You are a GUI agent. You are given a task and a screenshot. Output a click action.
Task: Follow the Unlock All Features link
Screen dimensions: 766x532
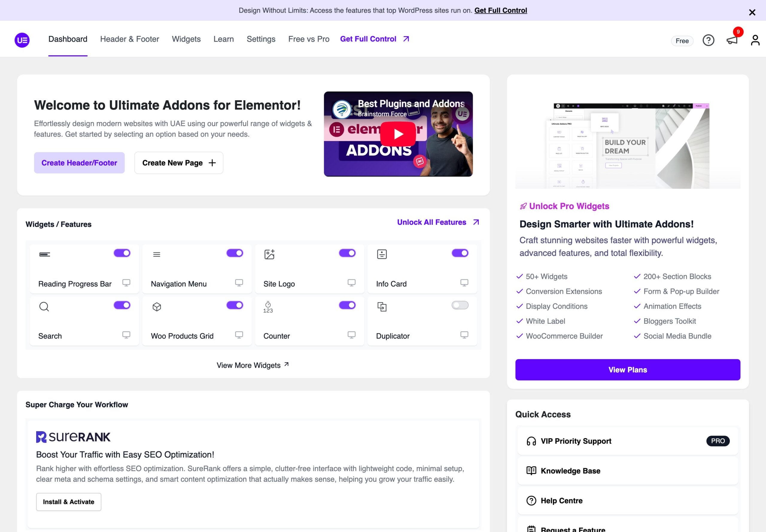pos(438,222)
